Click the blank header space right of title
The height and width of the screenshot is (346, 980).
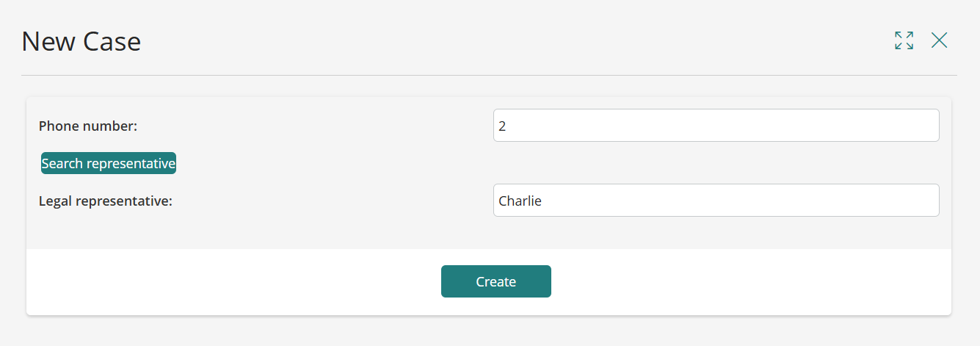tap(514, 40)
